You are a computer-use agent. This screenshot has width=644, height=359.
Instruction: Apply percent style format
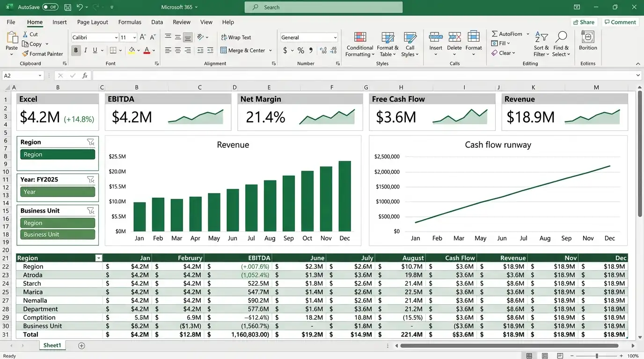[300, 50]
